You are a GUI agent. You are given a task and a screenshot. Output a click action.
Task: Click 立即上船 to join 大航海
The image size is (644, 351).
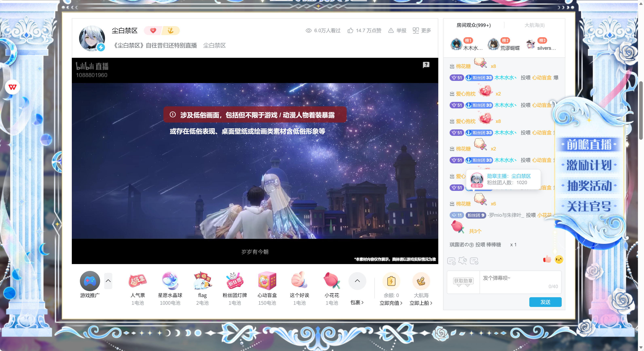pyautogui.click(x=421, y=303)
